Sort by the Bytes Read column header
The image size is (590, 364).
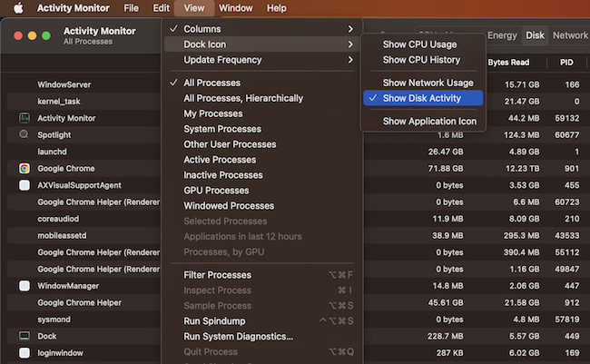pyautogui.click(x=508, y=63)
